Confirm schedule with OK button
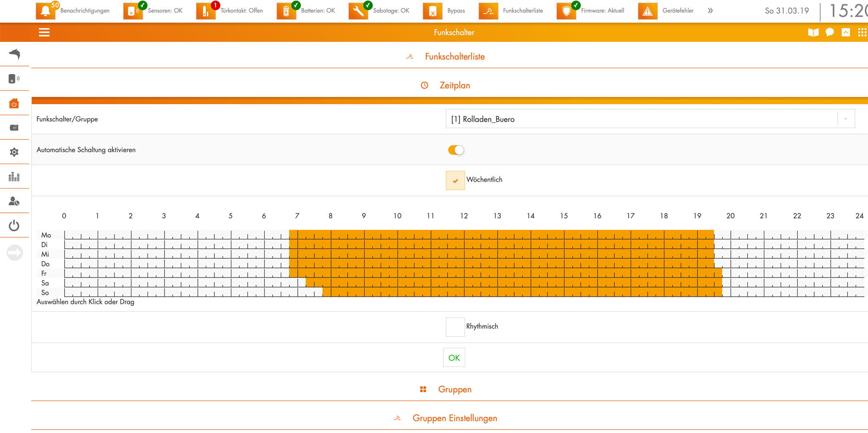 (454, 358)
